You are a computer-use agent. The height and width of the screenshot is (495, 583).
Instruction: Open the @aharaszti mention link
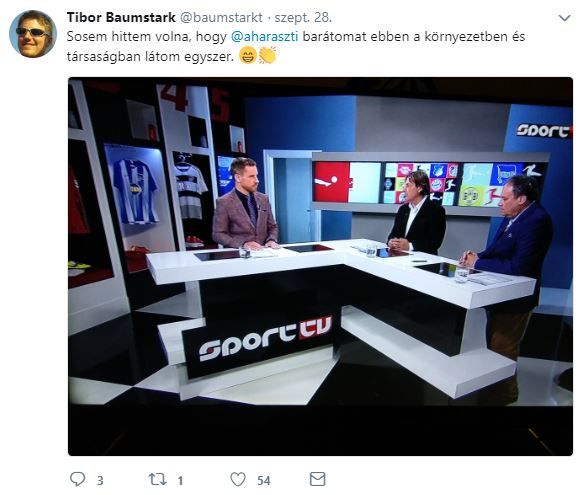click(x=264, y=37)
